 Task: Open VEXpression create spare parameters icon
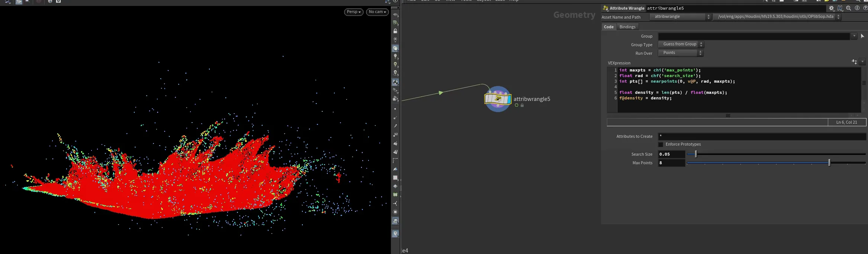[x=854, y=62]
